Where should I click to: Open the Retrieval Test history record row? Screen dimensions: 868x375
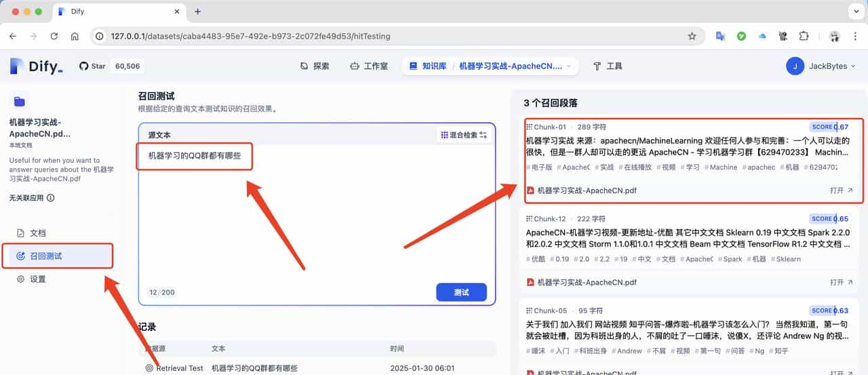coord(317,368)
